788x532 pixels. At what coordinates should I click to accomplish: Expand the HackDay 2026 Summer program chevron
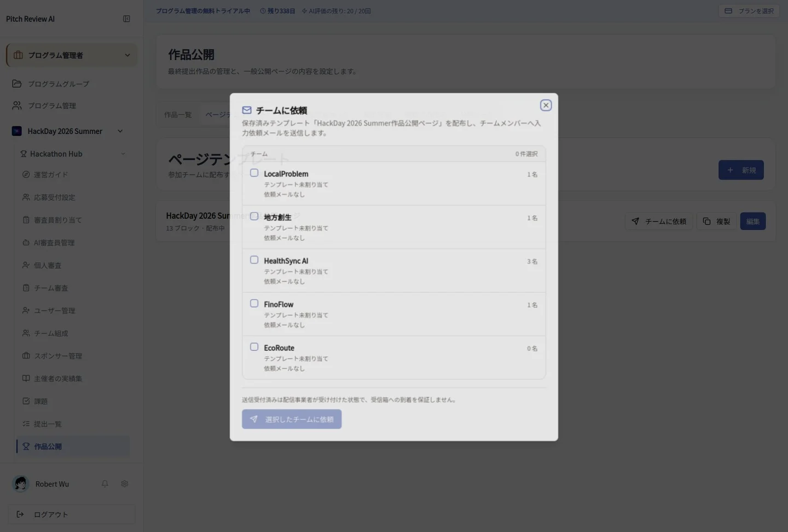pos(120,131)
